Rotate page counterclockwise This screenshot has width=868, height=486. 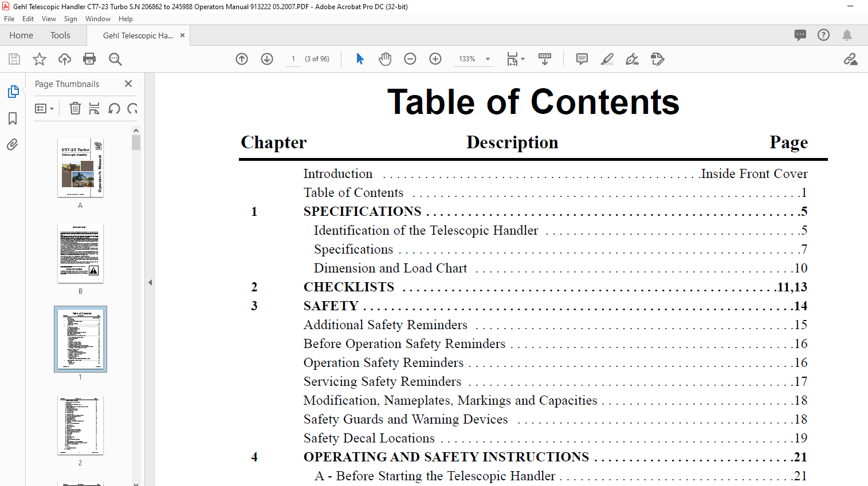114,108
